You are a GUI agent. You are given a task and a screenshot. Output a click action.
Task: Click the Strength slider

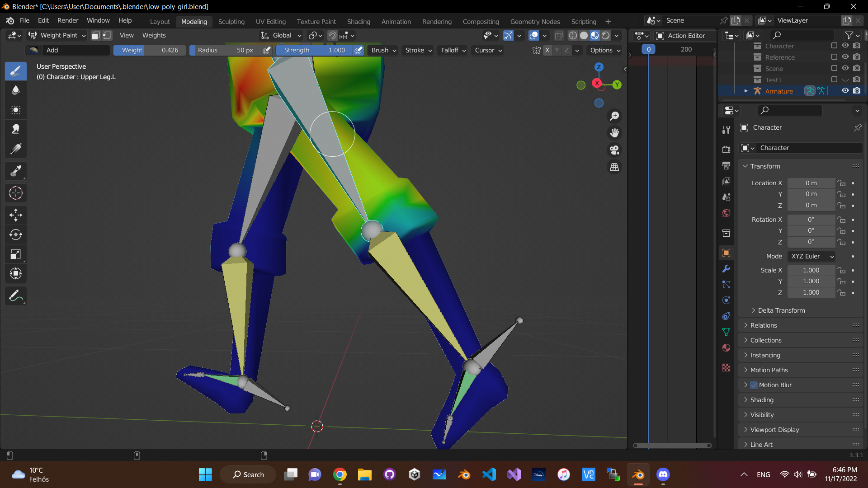tap(314, 50)
